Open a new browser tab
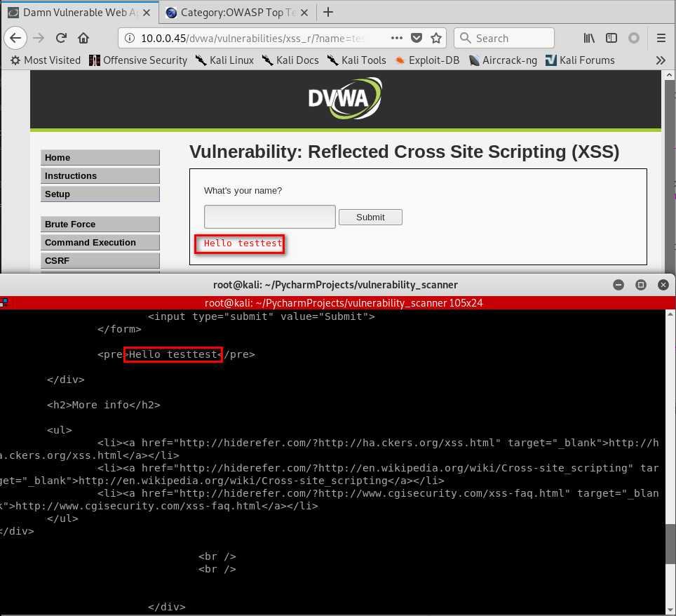Image resolution: width=676 pixels, height=616 pixels. (x=328, y=12)
